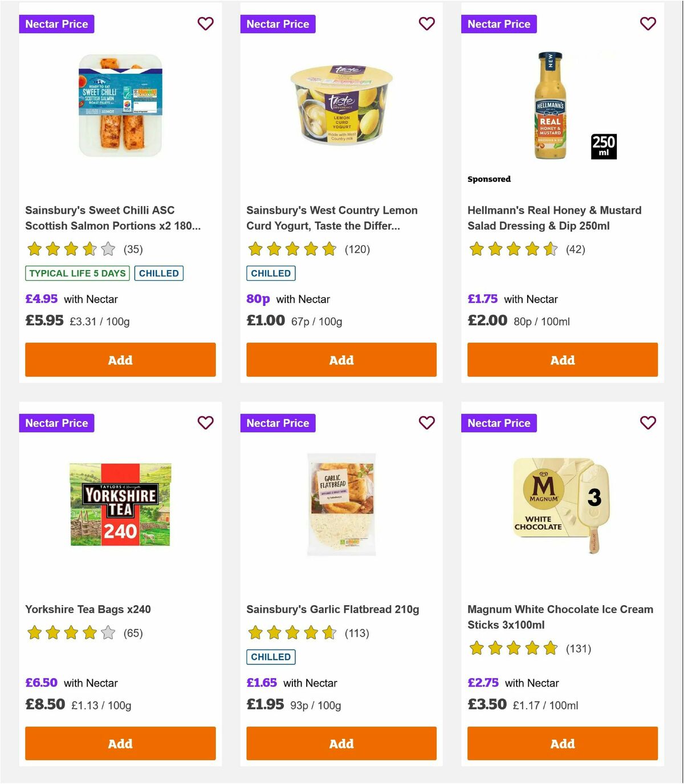Open the Magnum White Chocolate product page

click(x=560, y=616)
